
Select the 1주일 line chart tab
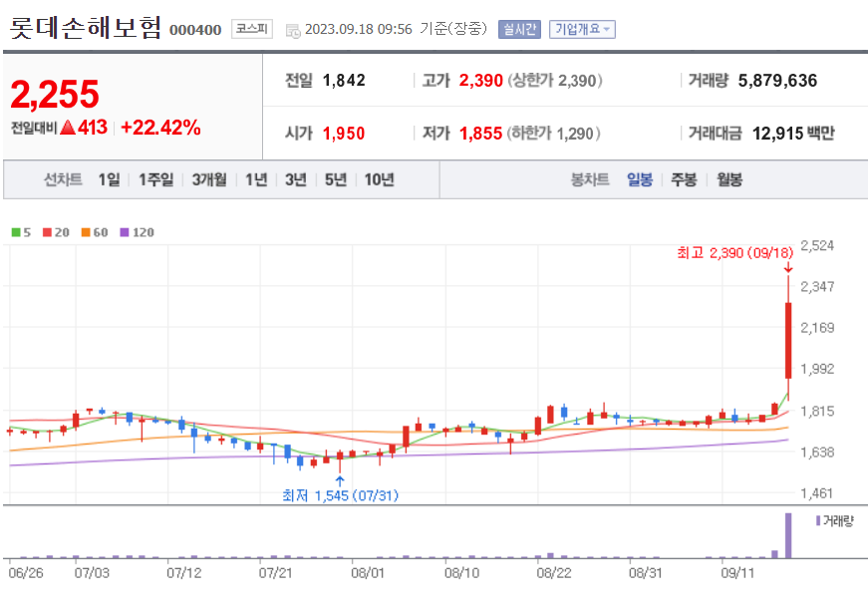pyautogui.click(x=155, y=179)
